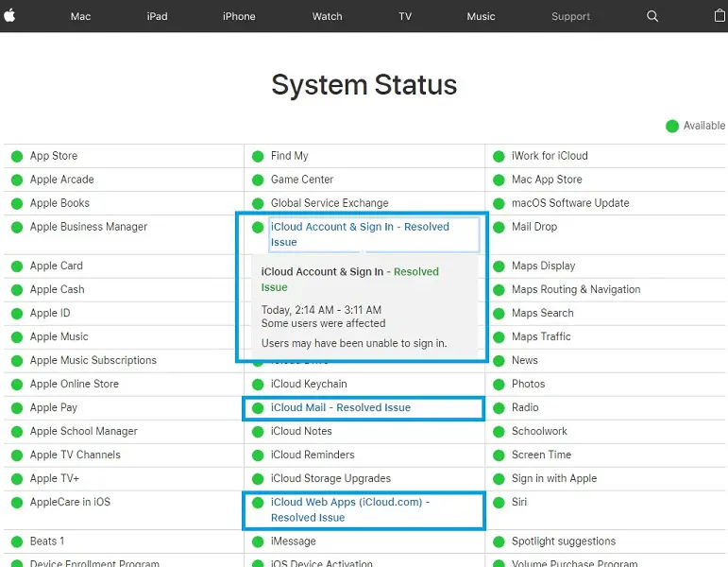Click green status dot beside iCloud Mail
Image resolution: width=728 pixels, height=567 pixels.
258,408
